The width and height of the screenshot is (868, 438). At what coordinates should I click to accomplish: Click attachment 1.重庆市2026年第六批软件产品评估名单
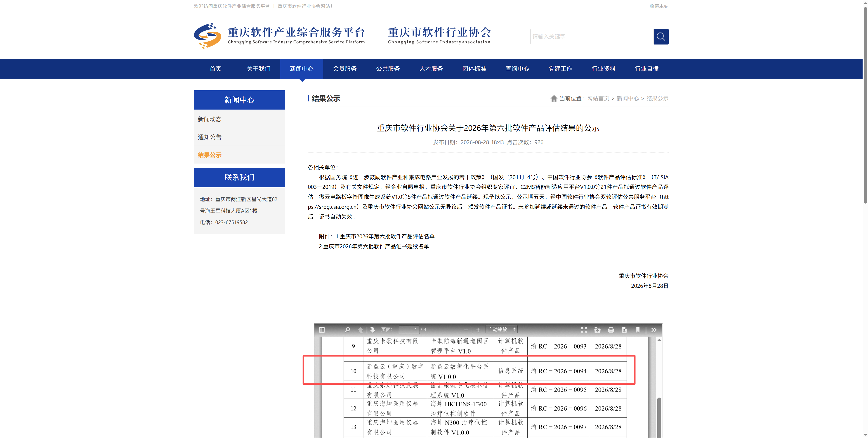tap(385, 236)
